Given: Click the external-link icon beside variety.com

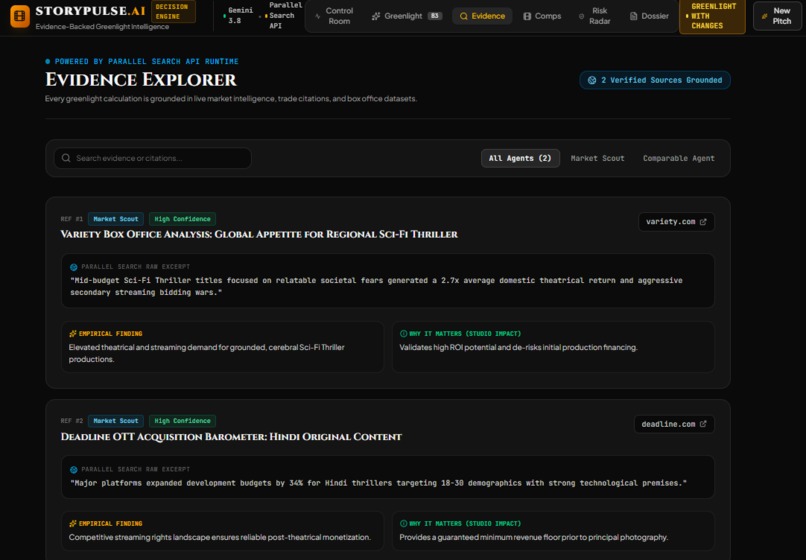Looking at the screenshot, I should (x=703, y=222).
